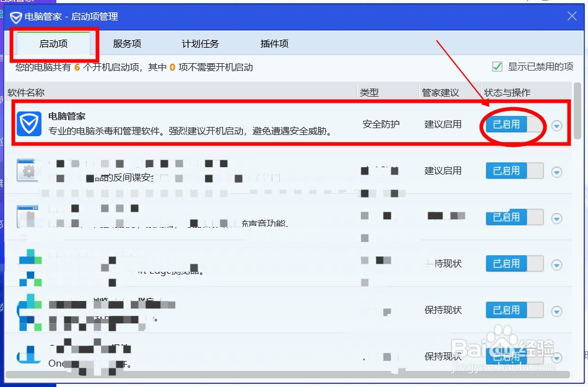Toggle 已启用 switch for 反间谍安全 item
The height and width of the screenshot is (387, 588).
[514, 171]
